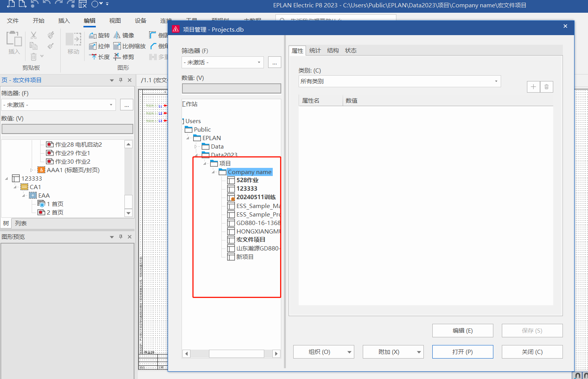Switch to the 设备 ribbon tab
This screenshot has height=379, width=588.
click(141, 21)
